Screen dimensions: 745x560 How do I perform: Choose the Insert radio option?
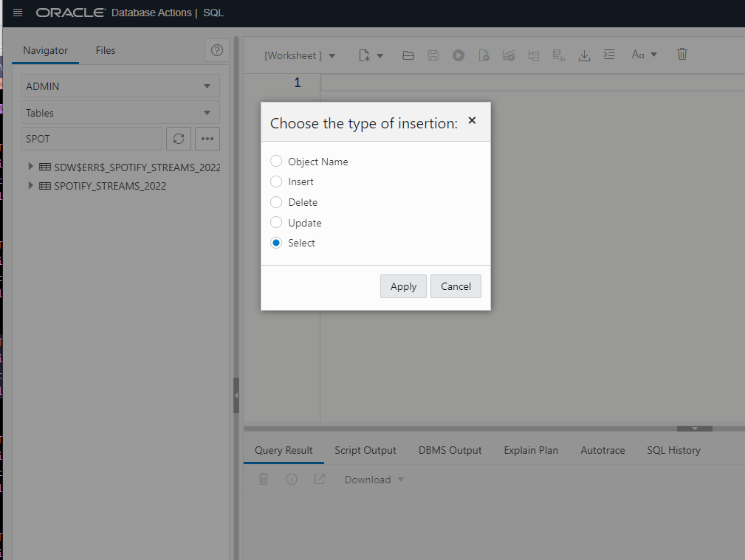[276, 182]
